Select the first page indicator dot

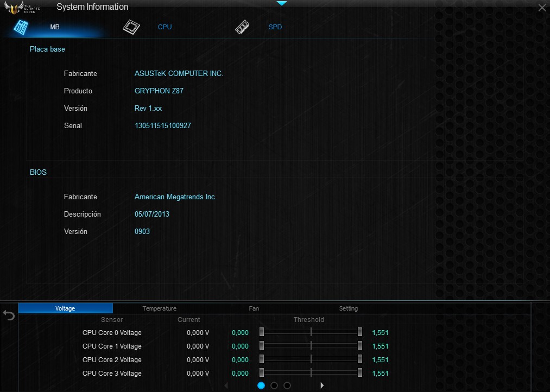(261, 385)
